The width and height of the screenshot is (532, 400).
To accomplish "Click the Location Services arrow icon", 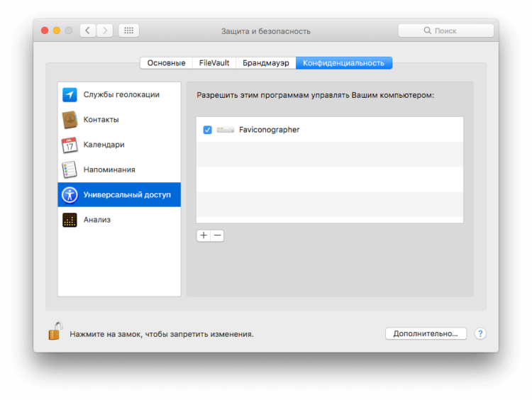I will coord(70,94).
